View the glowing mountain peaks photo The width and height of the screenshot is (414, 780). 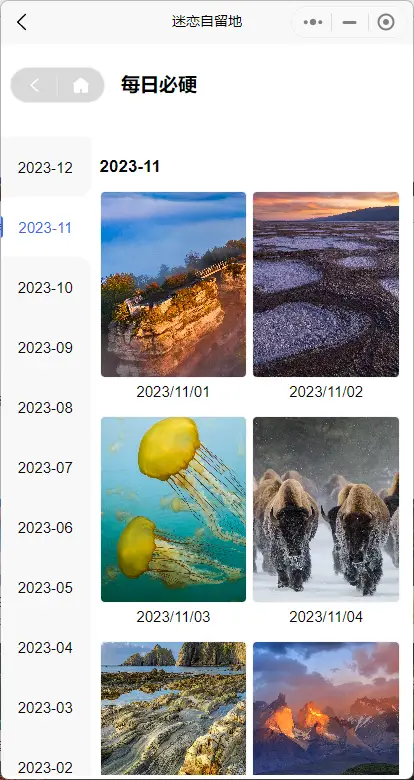pyautogui.click(x=326, y=708)
